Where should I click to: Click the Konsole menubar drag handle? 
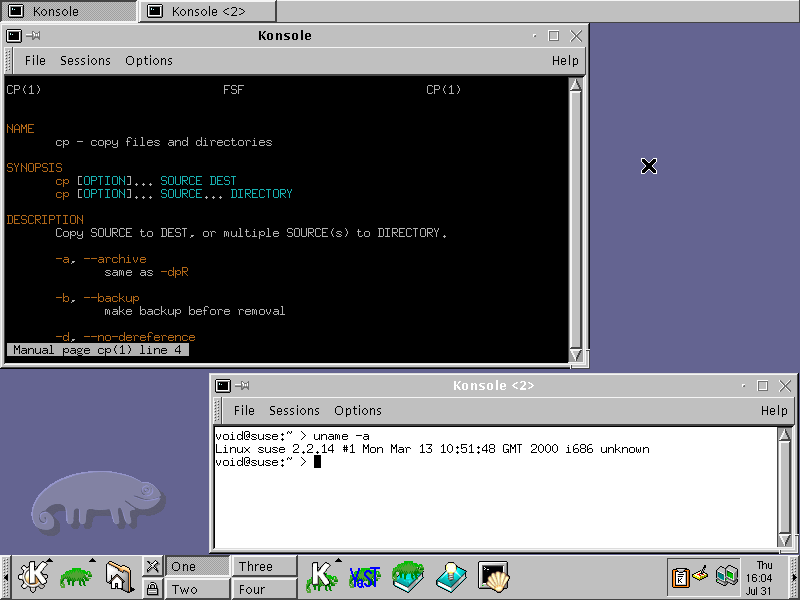click(x=8, y=61)
